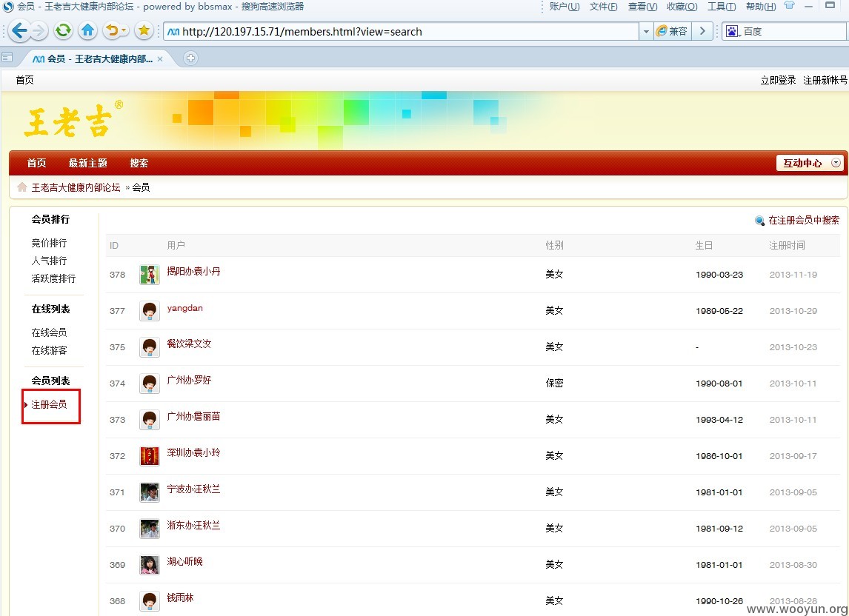Click the IE compatibility mode icon
Viewport: 849px width, 616px height.
(x=662, y=31)
